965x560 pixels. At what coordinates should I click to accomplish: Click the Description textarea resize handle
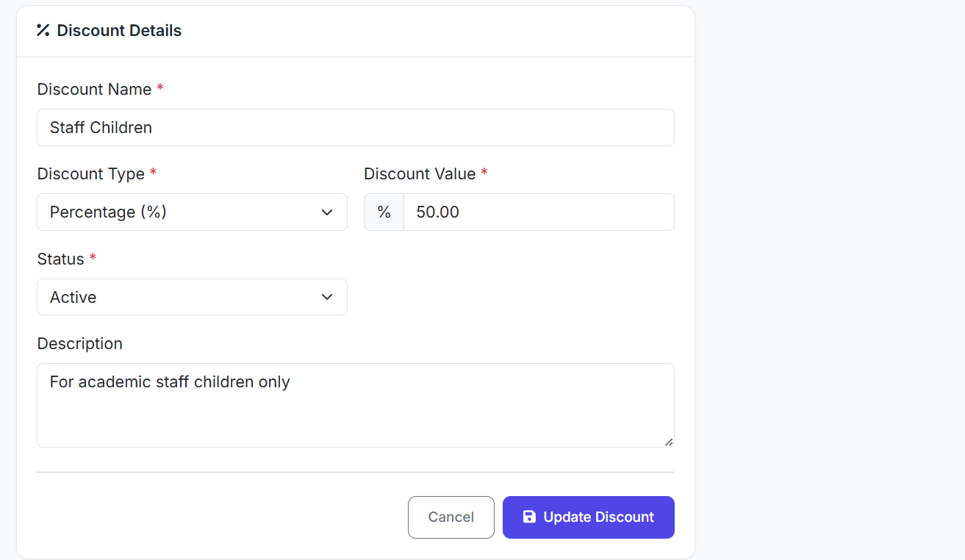pyautogui.click(x=668, y=442)
